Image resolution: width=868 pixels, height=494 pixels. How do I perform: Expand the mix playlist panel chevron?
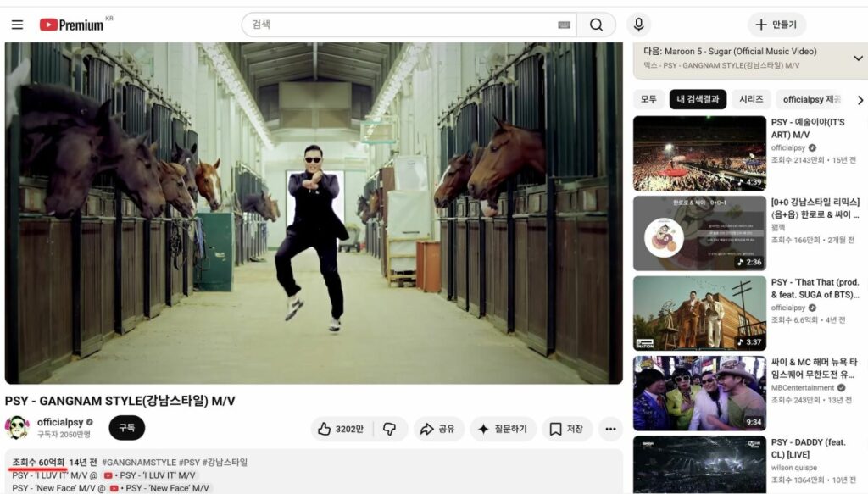pos(858,58)
